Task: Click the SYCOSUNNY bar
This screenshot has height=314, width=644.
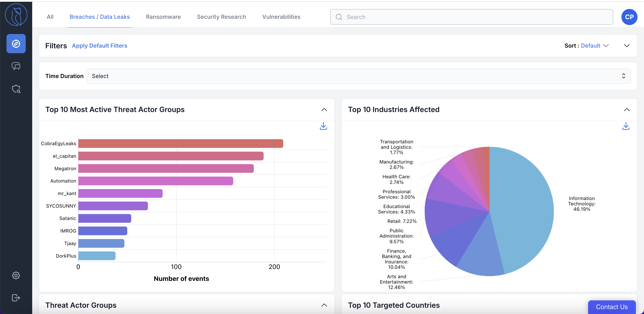Action: (113, 206)
